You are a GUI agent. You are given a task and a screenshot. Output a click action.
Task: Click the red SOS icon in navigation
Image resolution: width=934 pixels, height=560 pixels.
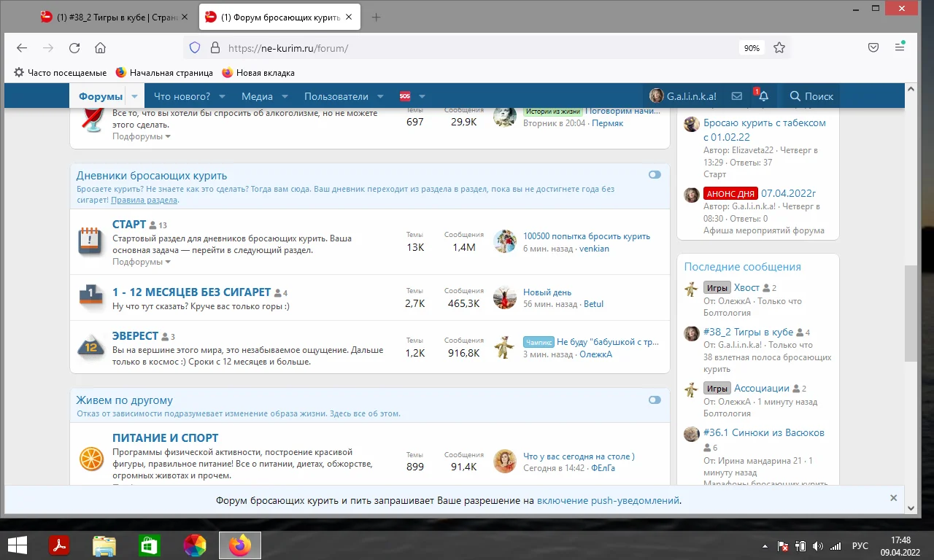pyautogui.click(x=405, y=96)
